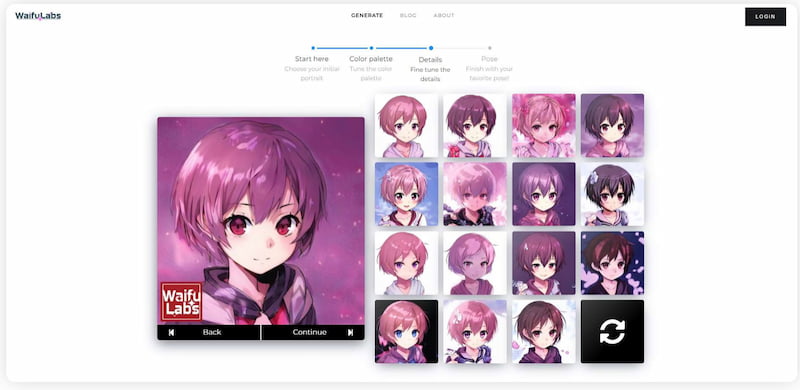The height and width of the screenshot is (390, 800).
Task: Pick bottom-row brown-haired portrait in purple hoodie
Action: [x=544, y=331]
